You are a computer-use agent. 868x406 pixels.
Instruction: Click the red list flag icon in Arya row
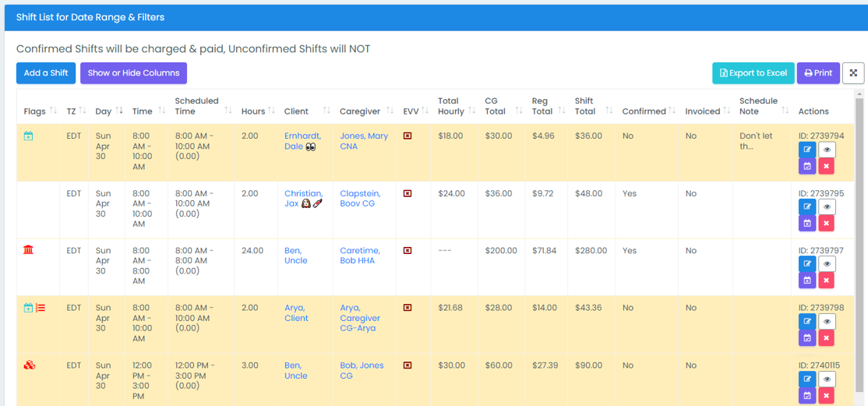point(41,308)
